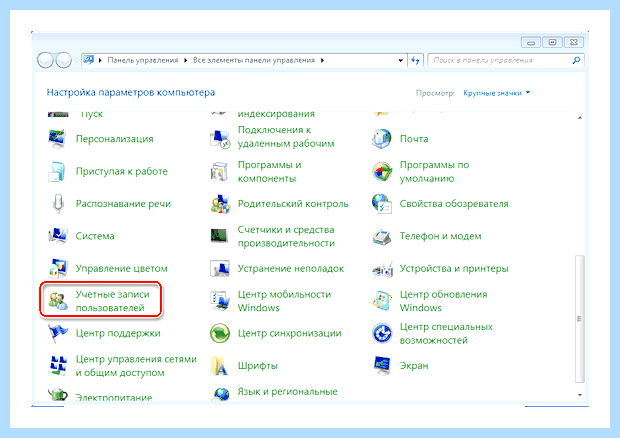620x438 pixels.
Task: Click the Приступая к работе icon
Action: pyautogui.click(x=57, y=171)
